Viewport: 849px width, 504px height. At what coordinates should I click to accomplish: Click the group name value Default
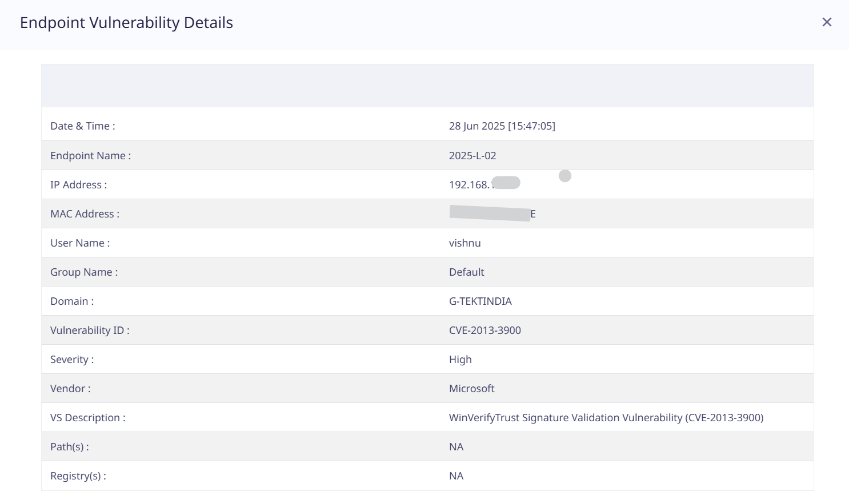pos(467,272)
